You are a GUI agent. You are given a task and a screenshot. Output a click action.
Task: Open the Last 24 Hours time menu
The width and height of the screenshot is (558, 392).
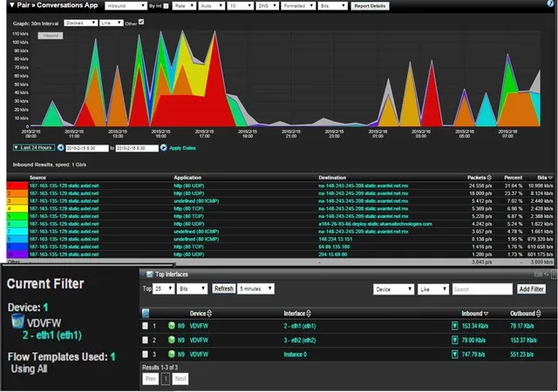(x=33, y=149)
